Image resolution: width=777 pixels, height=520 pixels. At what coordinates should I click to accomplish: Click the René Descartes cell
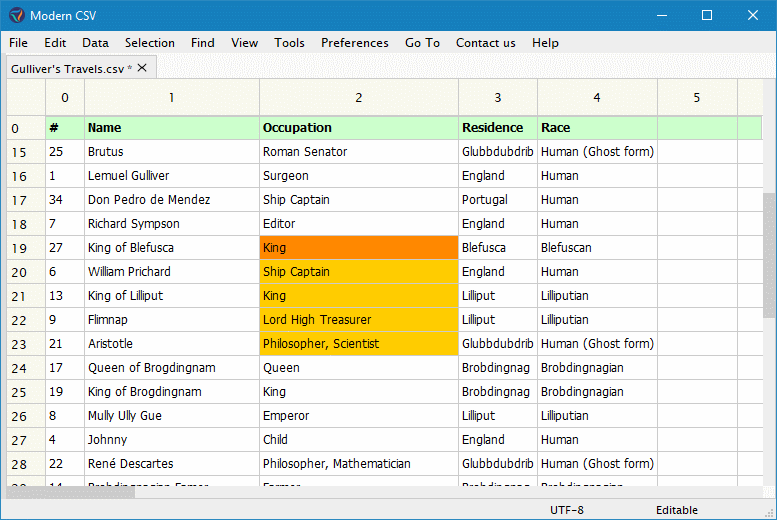(x=172, y=464)
